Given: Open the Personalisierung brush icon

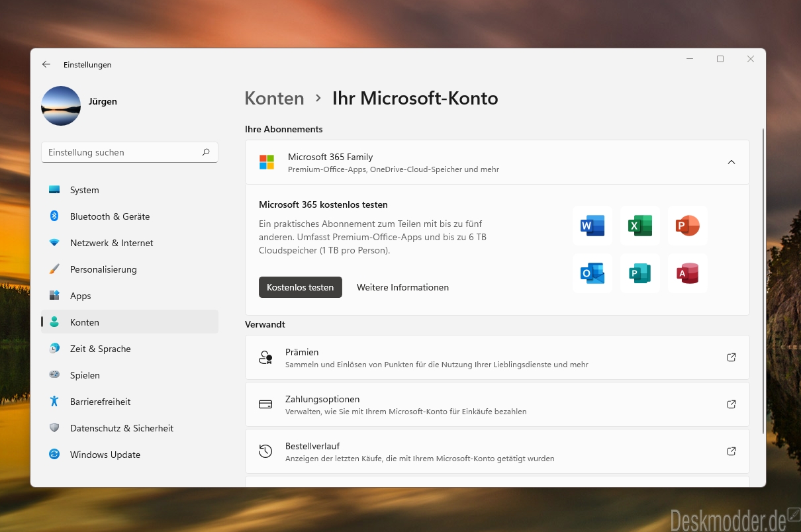Looking at the screenshot, I should pyautogui.click(x=54, y=269).
